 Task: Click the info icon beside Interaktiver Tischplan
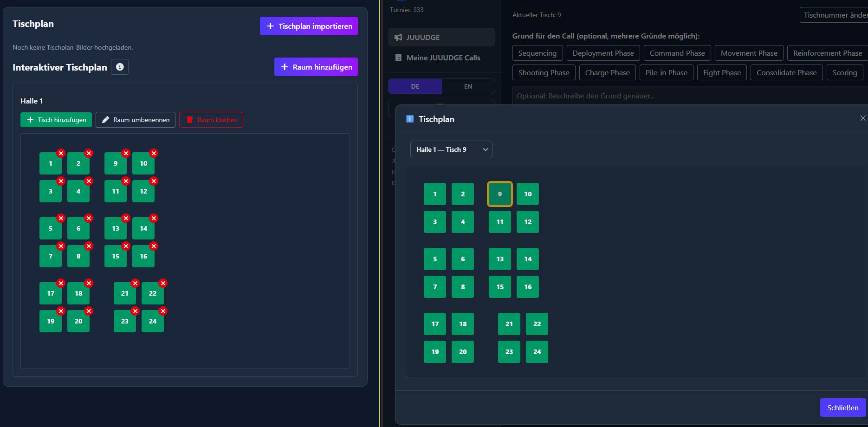120,67
